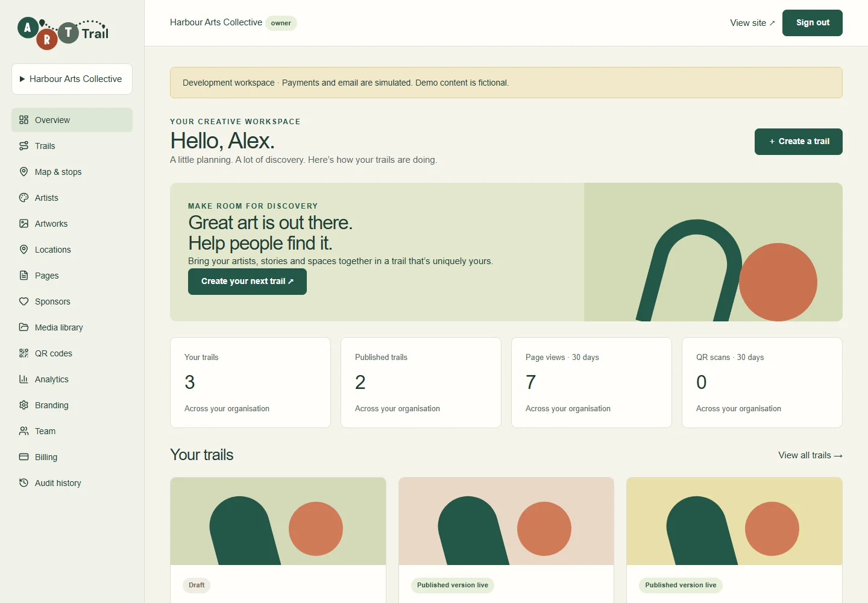Open the Billing page
This screenshot has width=868, height=603.
(72, 457)
